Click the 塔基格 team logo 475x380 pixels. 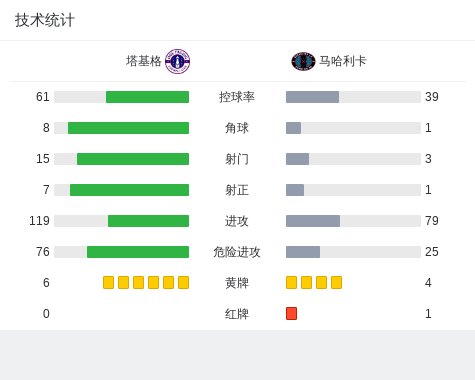[x=177, y=61]
